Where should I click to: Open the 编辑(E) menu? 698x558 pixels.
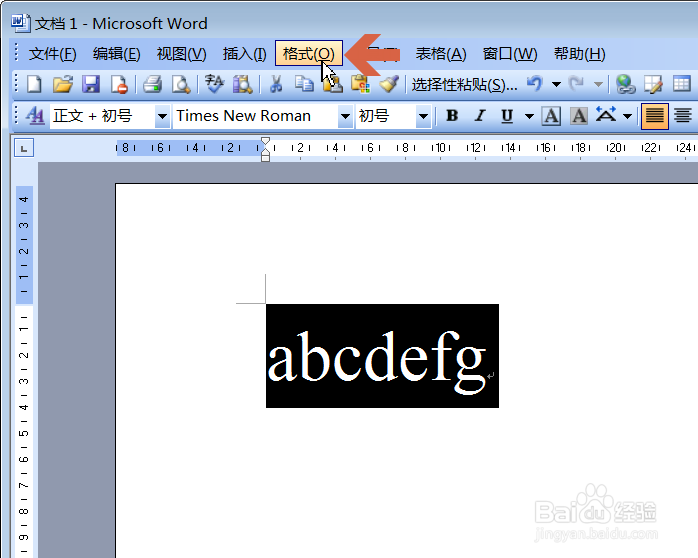(x=117, y=54)
